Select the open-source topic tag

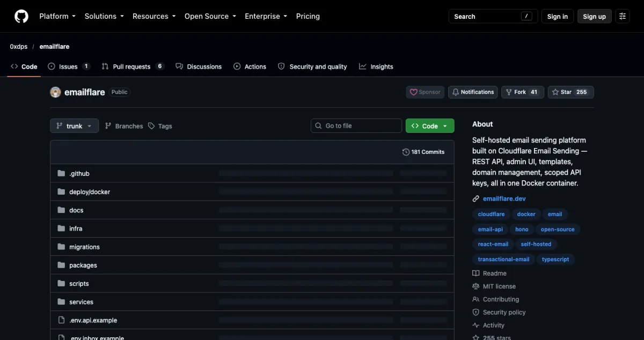(558, 229)
